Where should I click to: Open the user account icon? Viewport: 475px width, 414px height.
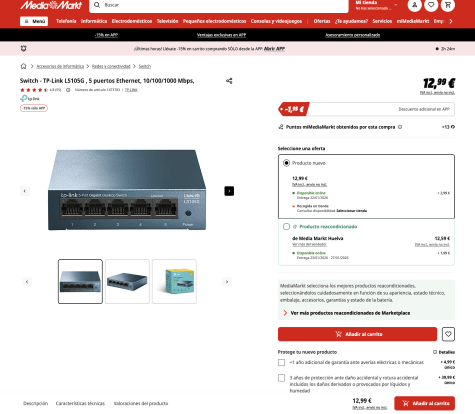pyautogui.click(x=414, y=5)
